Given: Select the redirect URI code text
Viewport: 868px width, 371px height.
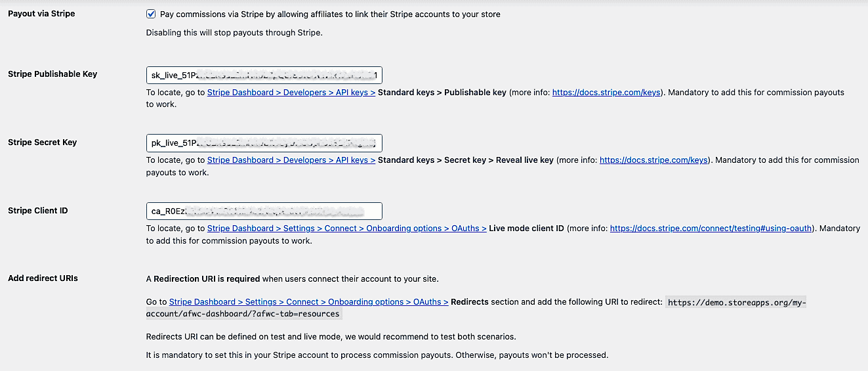Looking at the screenshot, I should [x=476, y=308].
